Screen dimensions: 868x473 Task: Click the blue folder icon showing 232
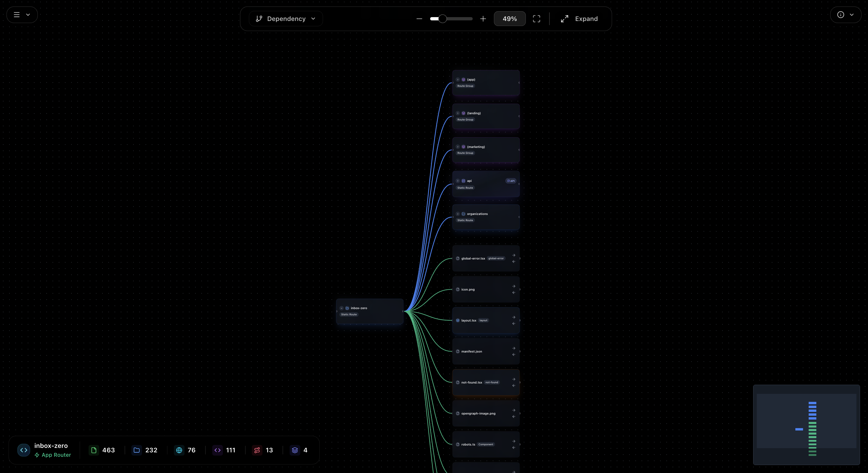(136, 450)
